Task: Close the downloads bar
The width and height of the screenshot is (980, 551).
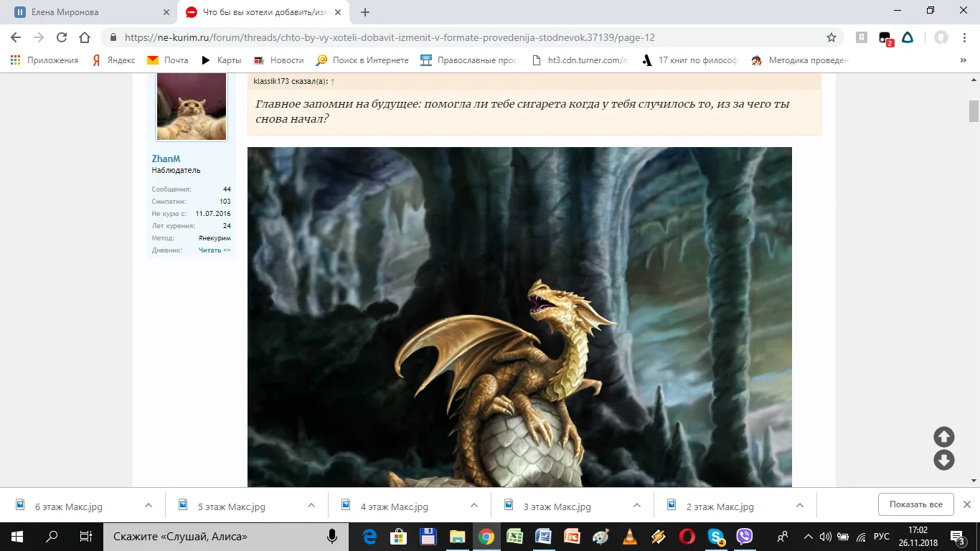Action: coord(967,504)
